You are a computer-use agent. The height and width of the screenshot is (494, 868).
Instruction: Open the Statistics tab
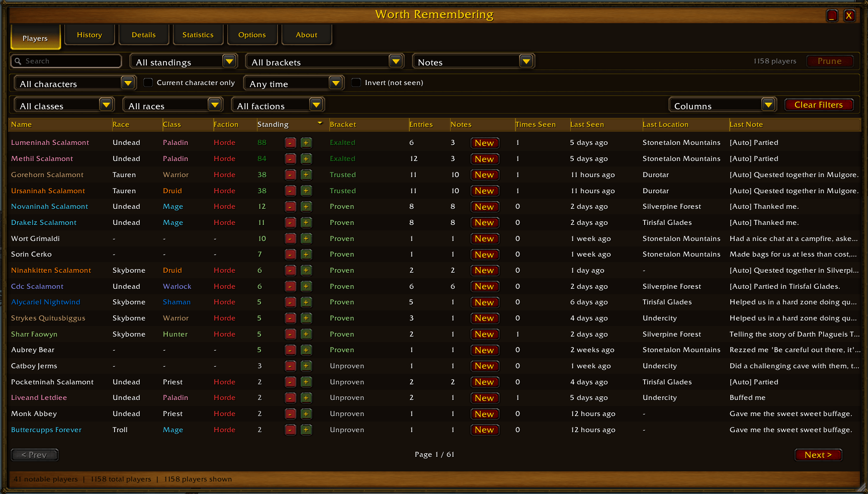[198, 35]
